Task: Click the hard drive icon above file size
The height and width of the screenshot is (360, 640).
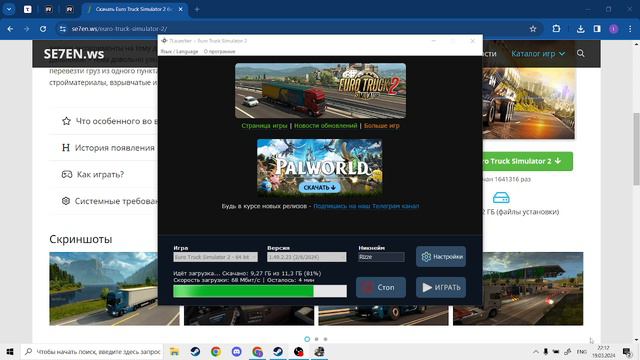Action: coord(501,198)
